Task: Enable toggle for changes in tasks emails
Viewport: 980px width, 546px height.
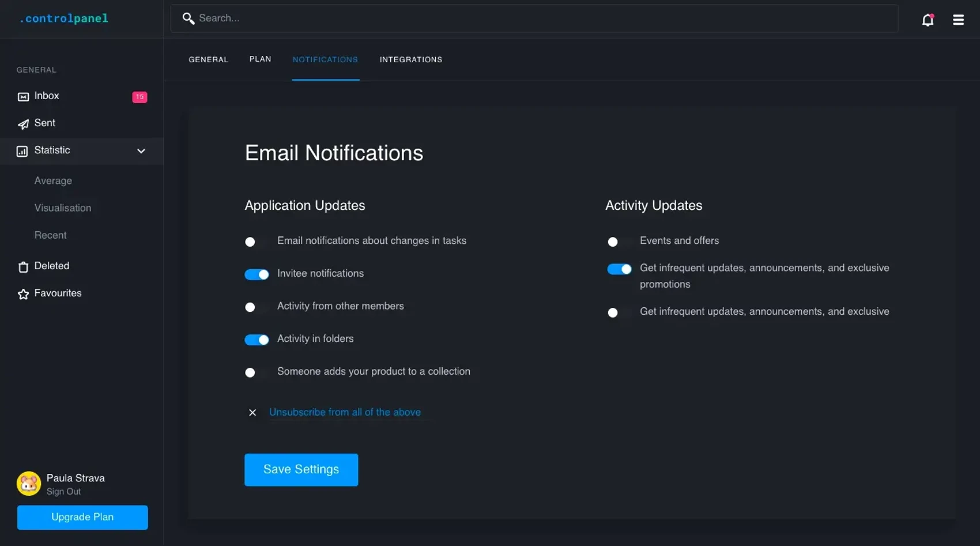Action: pos(256,242)
